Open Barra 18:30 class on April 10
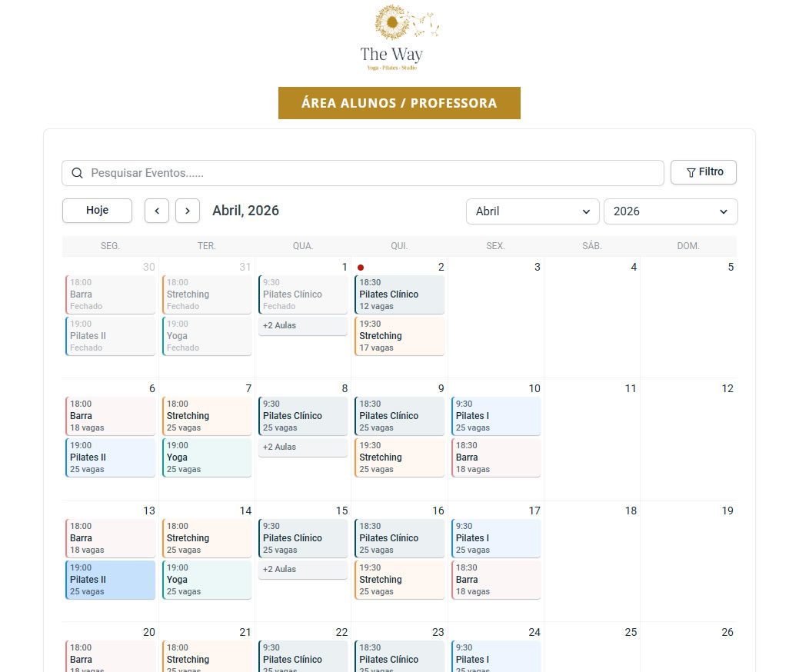This screenshot has width=799, height=672. point(496,457)
